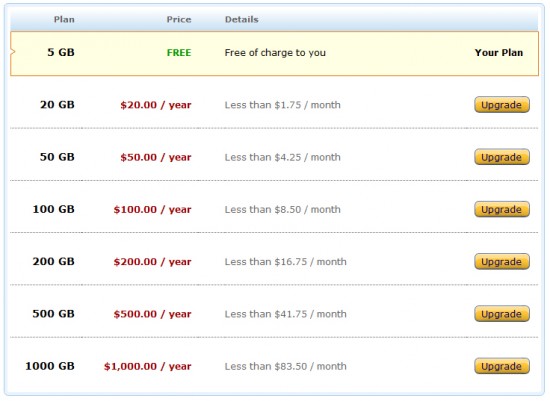This screenshot has width=550, height=401.
Task: Click the $50.00 / year price
Action: pyautogui.click(x=156, y=157)
